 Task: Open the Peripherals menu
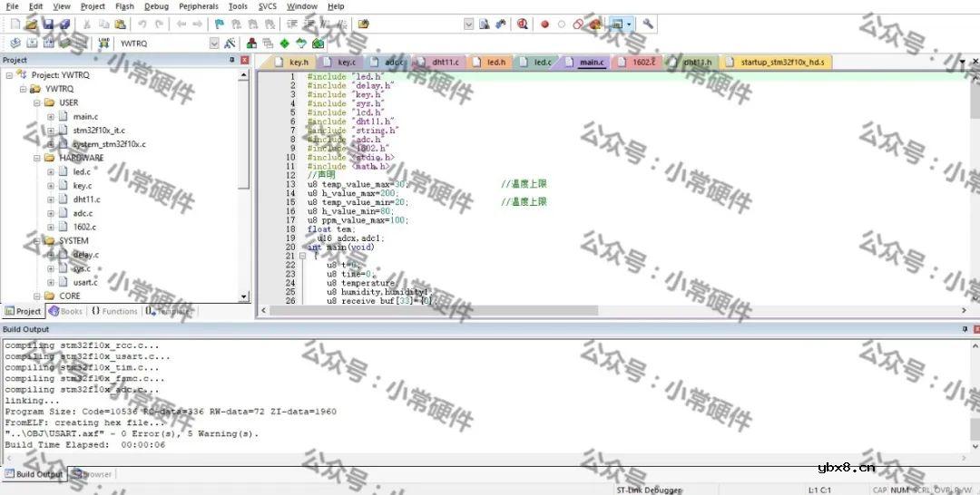tap(199, 6)
